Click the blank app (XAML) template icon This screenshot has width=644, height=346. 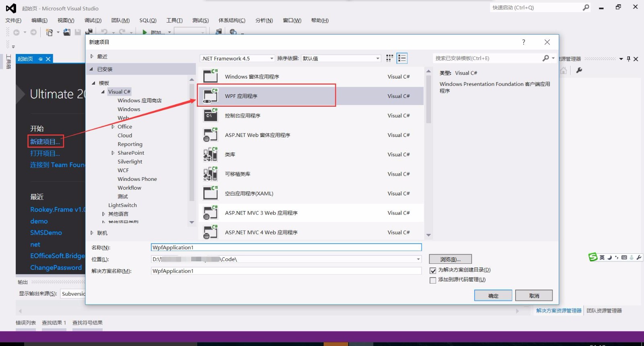211,193
